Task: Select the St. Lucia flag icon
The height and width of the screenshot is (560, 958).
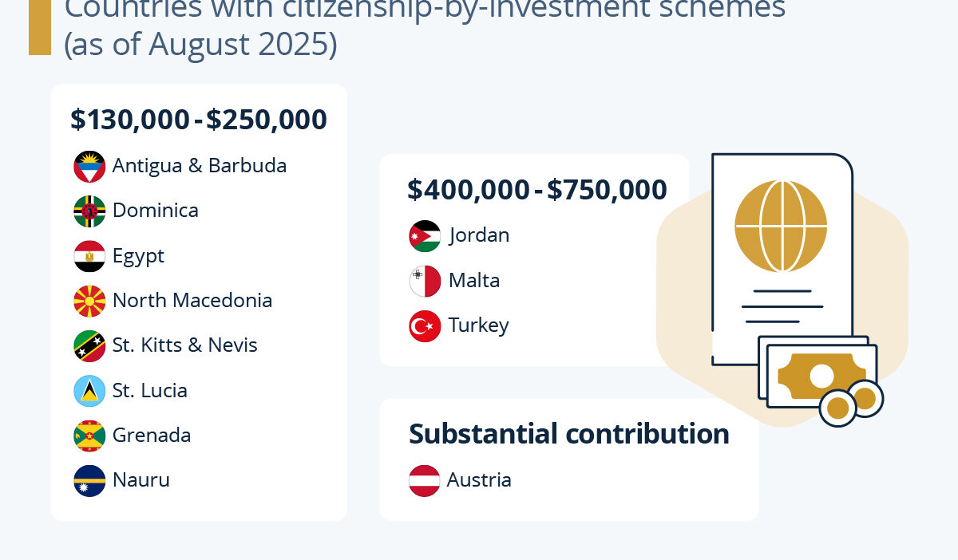Action: pos(89,391)
